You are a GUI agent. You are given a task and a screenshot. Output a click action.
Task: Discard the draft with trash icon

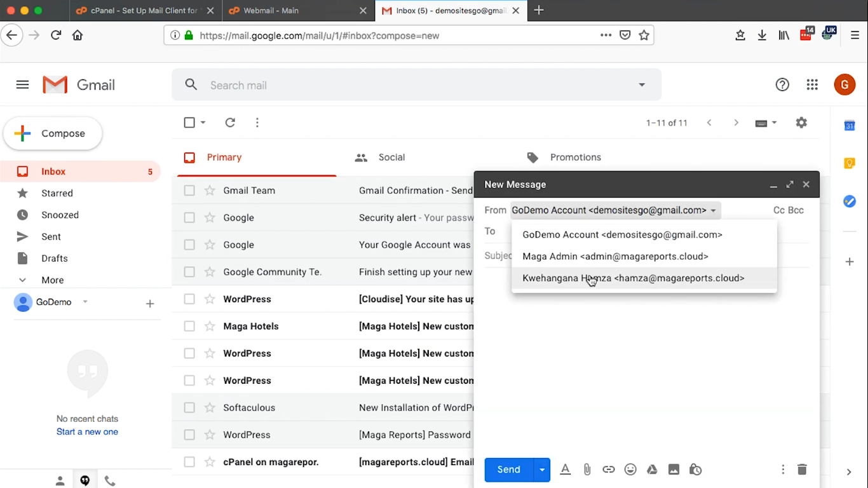[x=802, y=470]
